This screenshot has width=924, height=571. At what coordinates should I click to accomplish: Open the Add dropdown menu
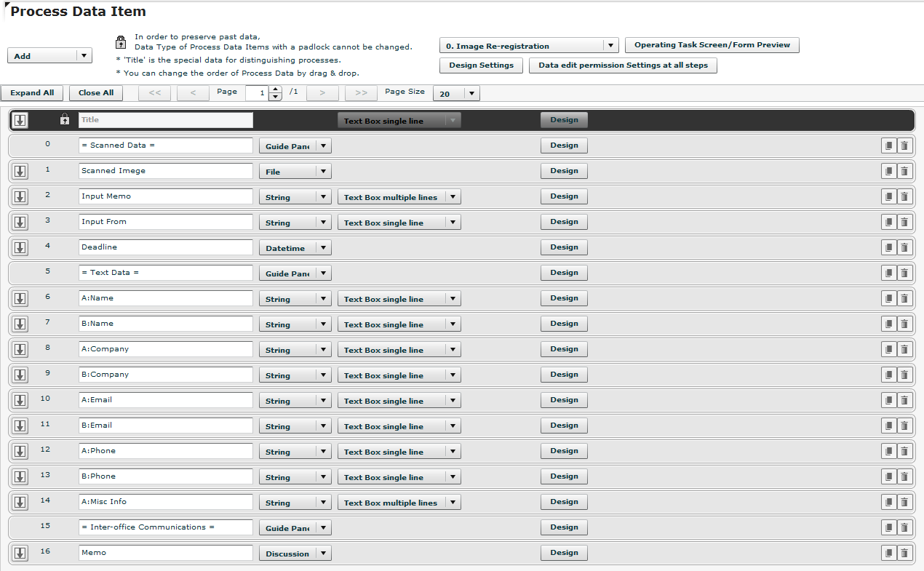coord(49,55)
